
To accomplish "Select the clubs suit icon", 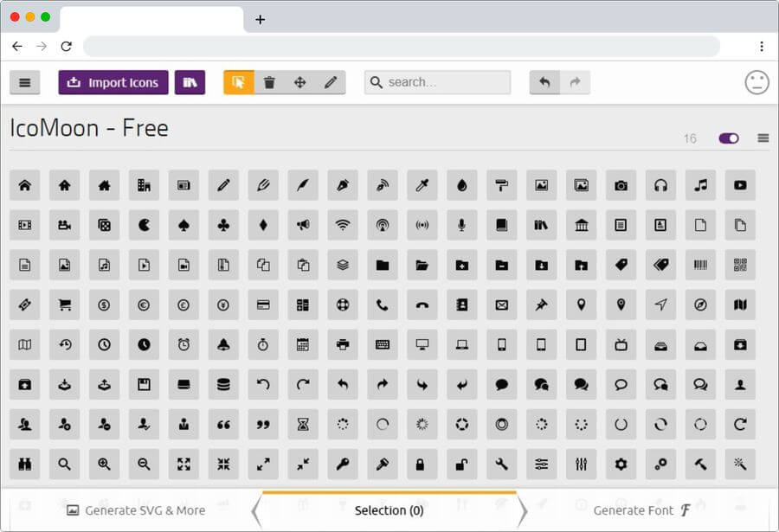I will tap(223, 225).
